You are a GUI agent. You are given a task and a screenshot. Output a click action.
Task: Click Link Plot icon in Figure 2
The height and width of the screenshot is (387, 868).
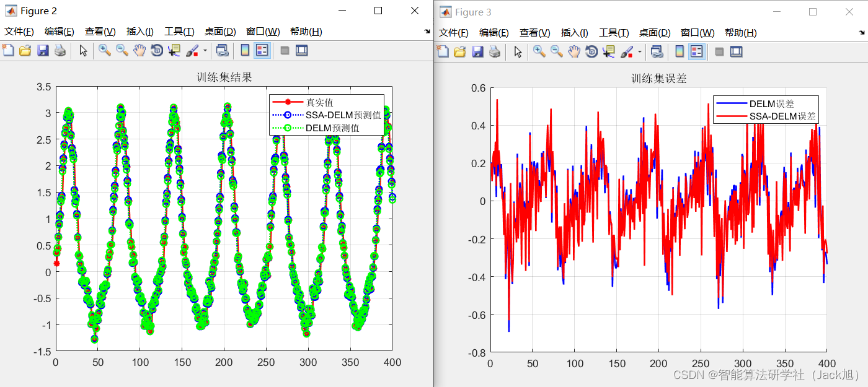(x=222, y=51)
